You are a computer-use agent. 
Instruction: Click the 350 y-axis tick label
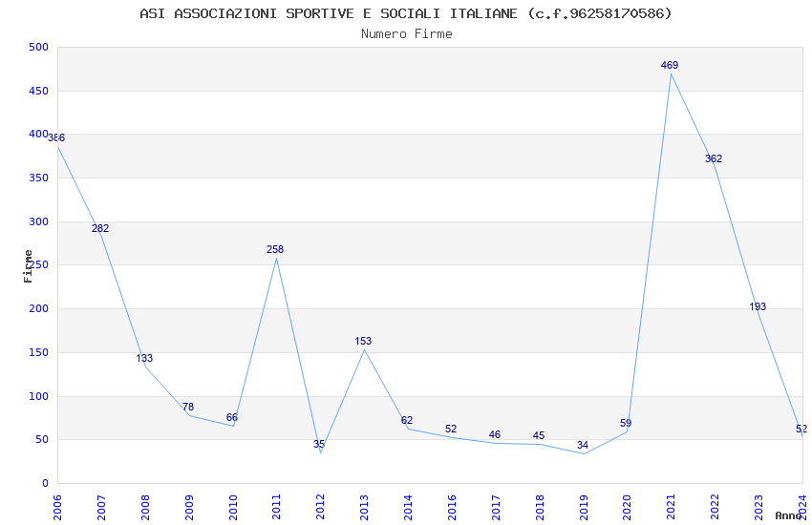pos(38,178)
